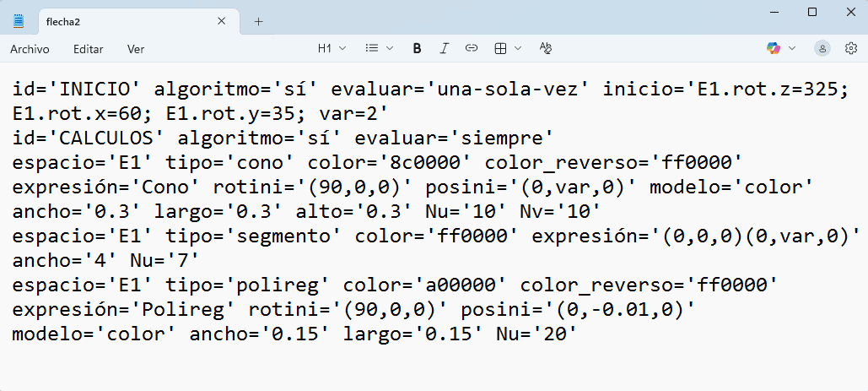The width and height of the screenshot is (868, 391).
Task: Open the Ver menu
Action: pos(136,49)
